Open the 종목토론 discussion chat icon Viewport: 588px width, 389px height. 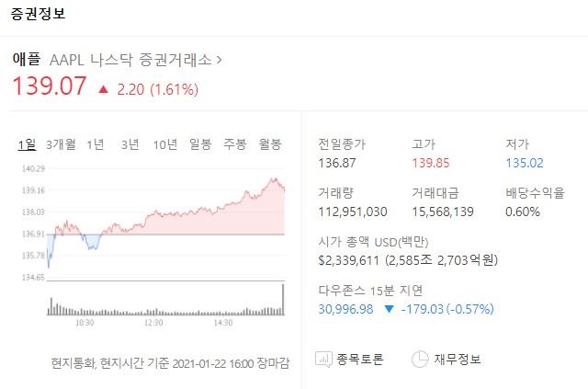click(323, 360)
